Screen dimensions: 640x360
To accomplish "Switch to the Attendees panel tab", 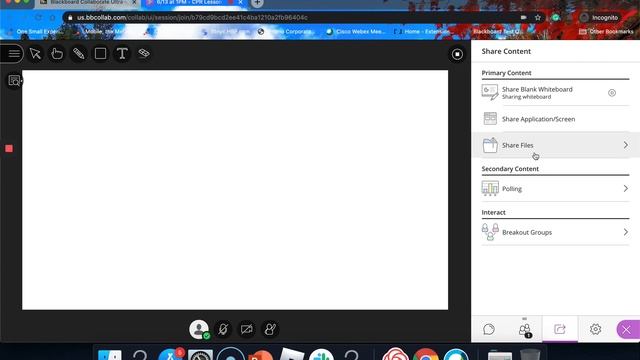I will pyautogui.click(x=524, y=329).
